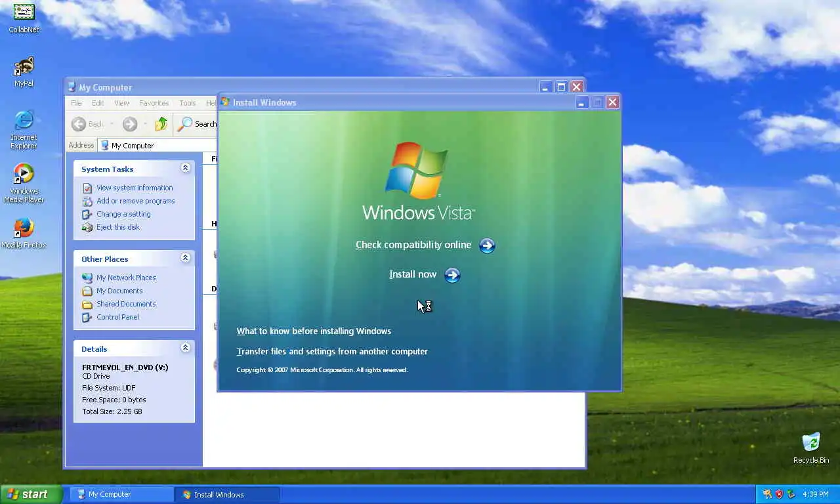840x504 pixels.
Task: Click the Back arrow in My Computer toolbar
Action: click(79, 124)
